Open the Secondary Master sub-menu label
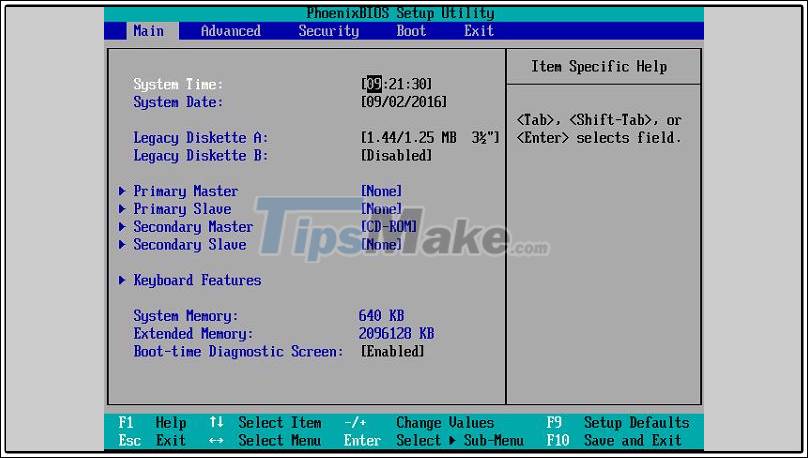The height and width of the screenshot is (458, 808). tap(193, 227)
